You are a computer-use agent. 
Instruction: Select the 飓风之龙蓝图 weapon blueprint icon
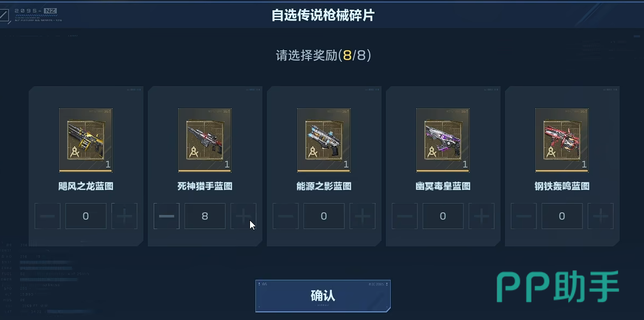86,140
